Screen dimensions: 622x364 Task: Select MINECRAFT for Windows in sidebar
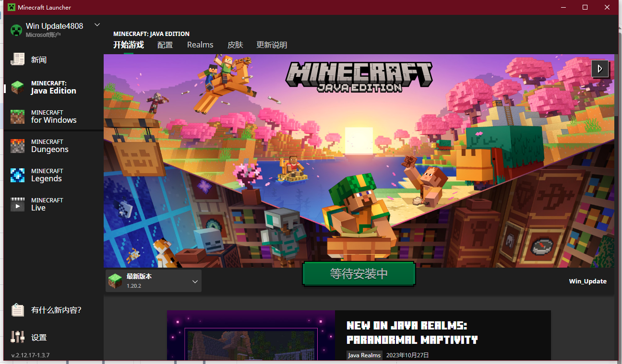coord(53,117)
